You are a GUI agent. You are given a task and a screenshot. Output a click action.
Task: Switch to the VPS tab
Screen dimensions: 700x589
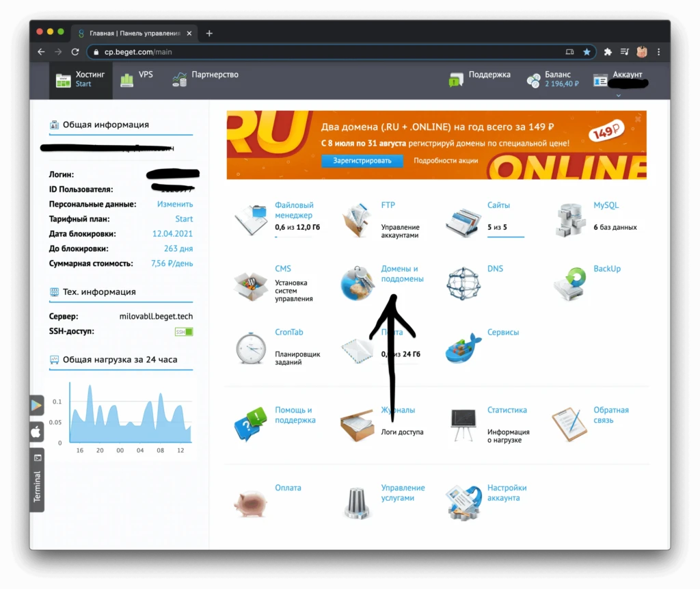point(137,79)
